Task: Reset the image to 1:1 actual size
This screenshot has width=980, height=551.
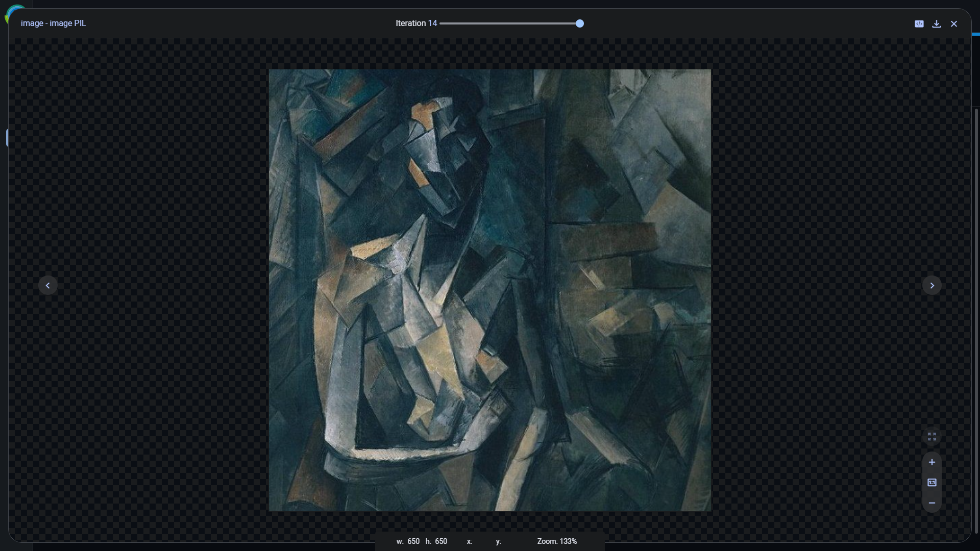Action: point(932,483)
